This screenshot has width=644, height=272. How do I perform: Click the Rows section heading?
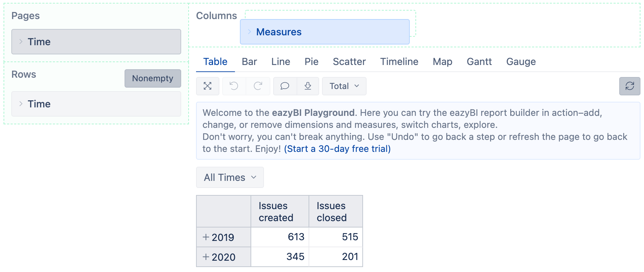coord(24,74)
